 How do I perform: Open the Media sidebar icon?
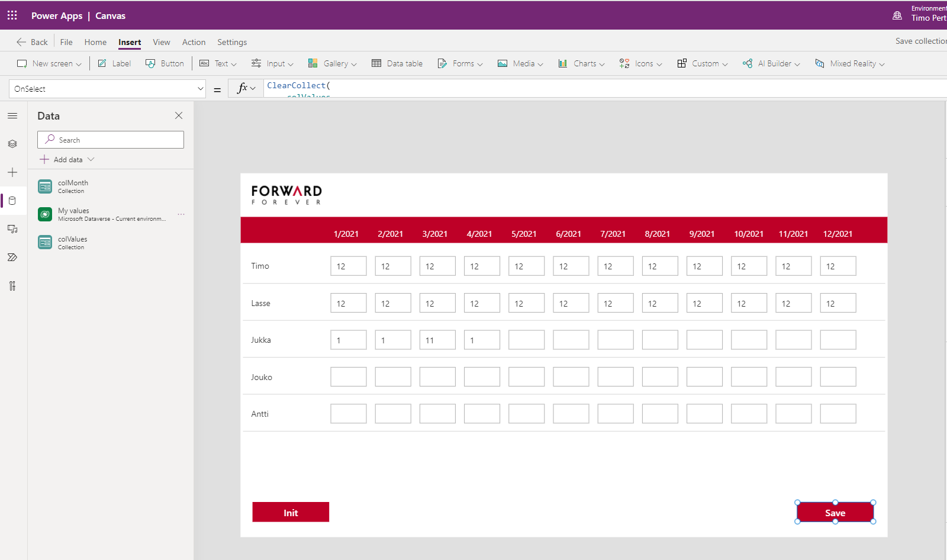pos(12,229)
